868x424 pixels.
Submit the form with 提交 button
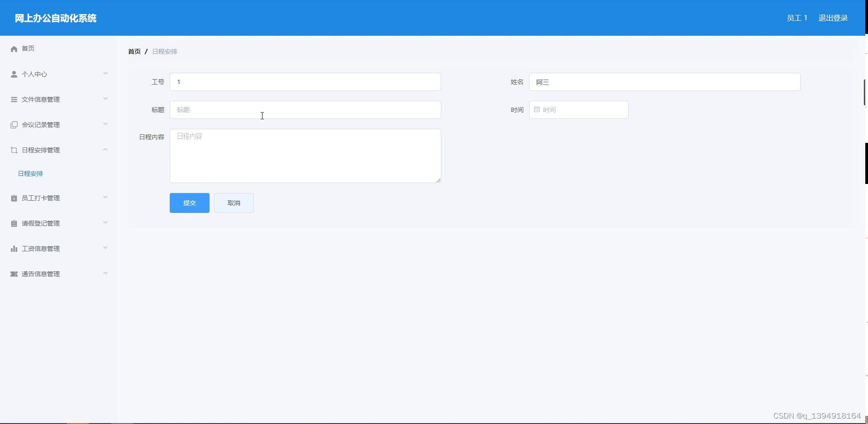point(190,203)
